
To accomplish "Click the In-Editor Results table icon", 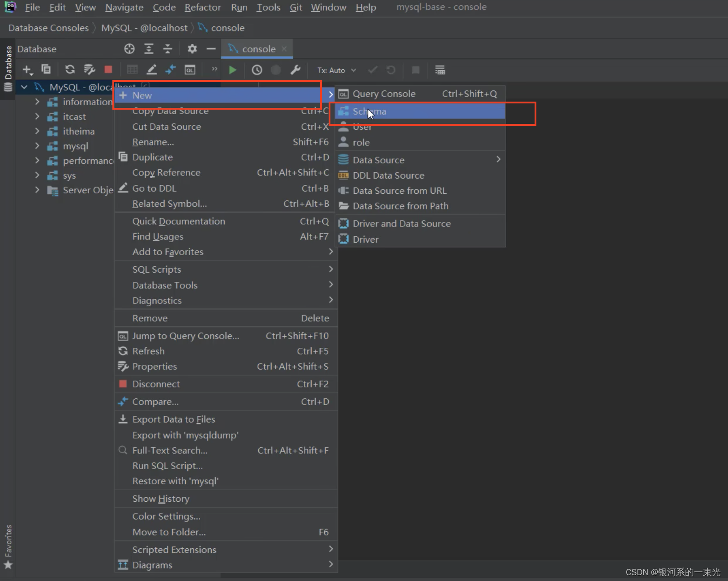I will (440, 70).
